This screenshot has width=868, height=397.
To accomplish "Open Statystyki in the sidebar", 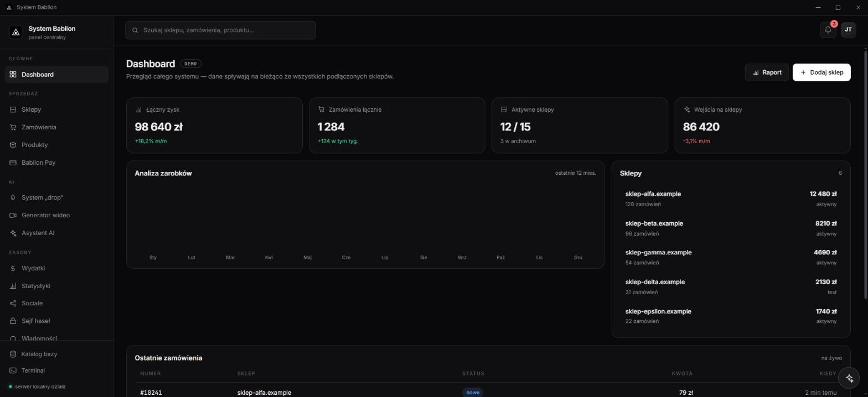I will [x=56, y=286].
